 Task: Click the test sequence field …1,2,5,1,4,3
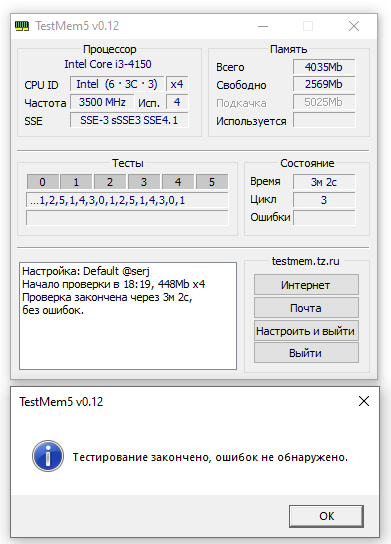[x=127, y=200]
